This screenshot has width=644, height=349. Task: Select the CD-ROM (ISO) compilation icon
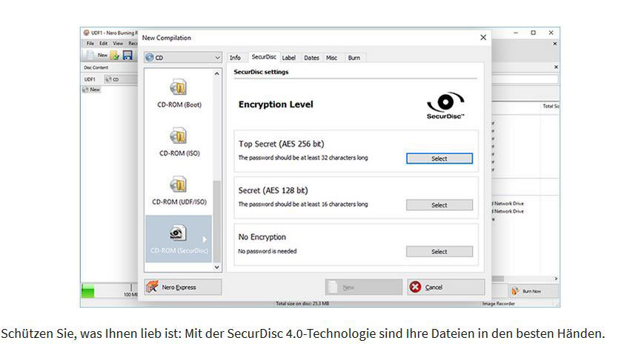[x=179, y=136]
